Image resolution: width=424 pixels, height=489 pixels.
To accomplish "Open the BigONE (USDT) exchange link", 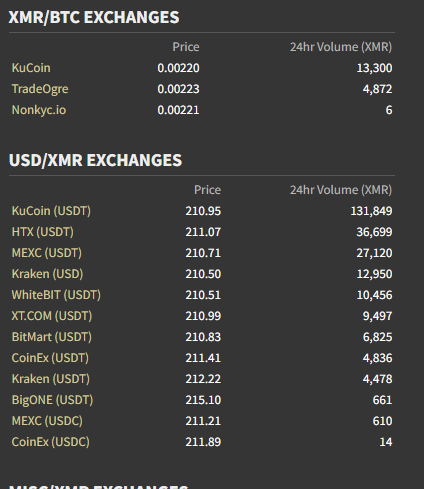I will (52, 400).
